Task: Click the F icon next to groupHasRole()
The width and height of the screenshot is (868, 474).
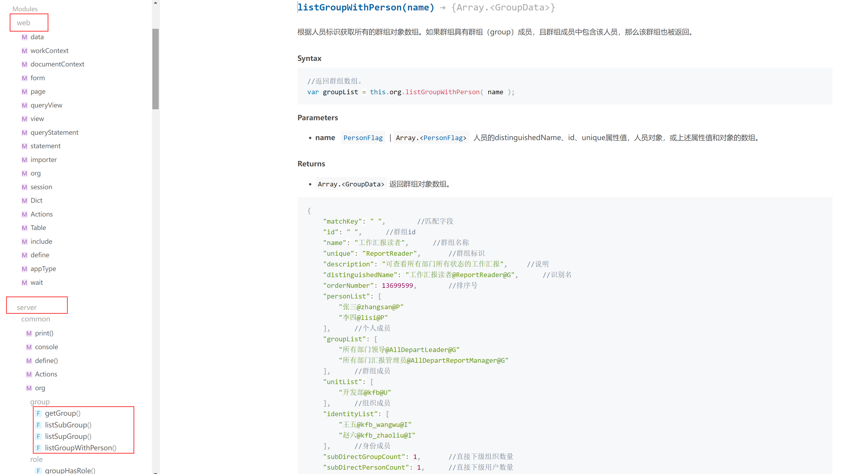Action: click(x=38, y=471)
